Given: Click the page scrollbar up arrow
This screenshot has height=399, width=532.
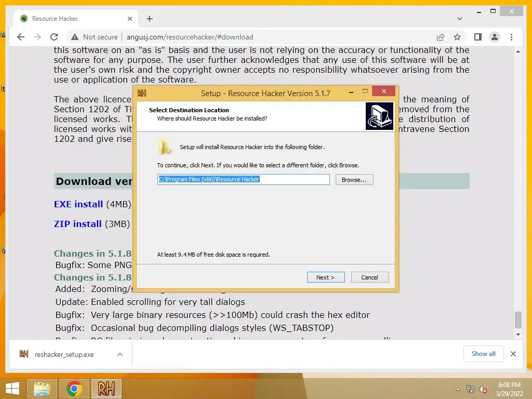Looking at the screenshot, I should point(518,51).
